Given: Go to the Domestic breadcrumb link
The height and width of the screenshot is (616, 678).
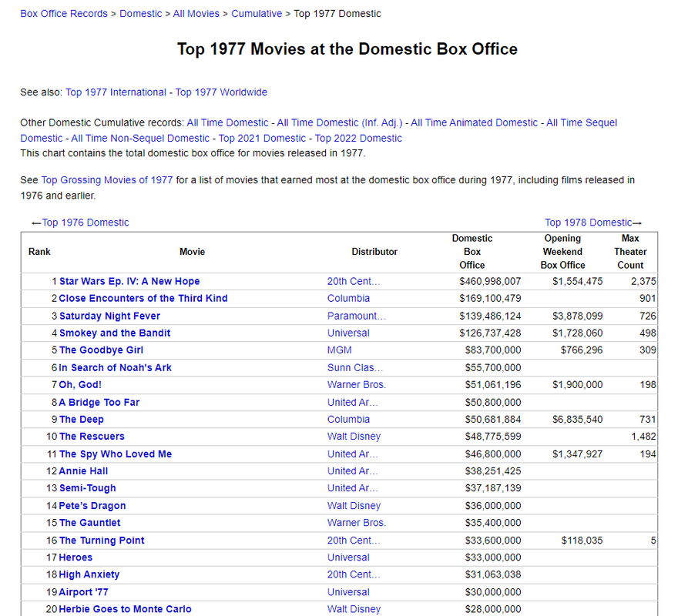Looking at the screenshot, I should point(140,14).
